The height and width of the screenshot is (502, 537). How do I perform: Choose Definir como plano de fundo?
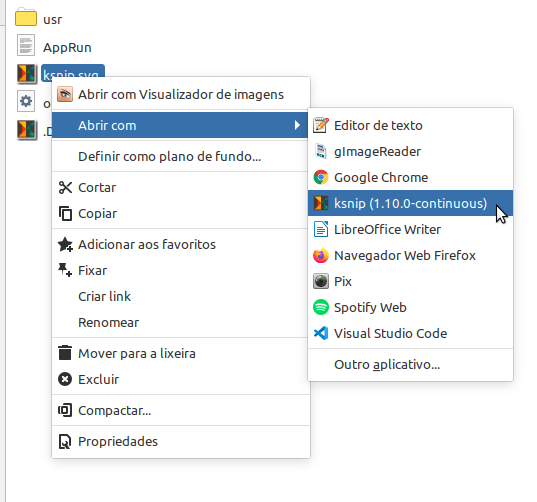(181, 156)
